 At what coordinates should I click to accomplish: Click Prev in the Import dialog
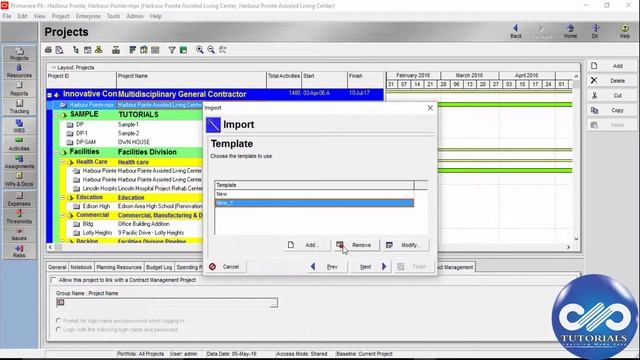[326, 267]
